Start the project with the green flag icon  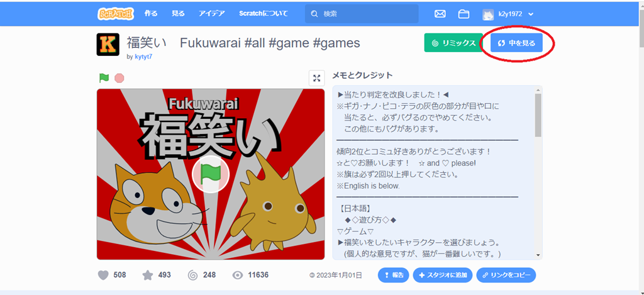click(x=104, y=77)
